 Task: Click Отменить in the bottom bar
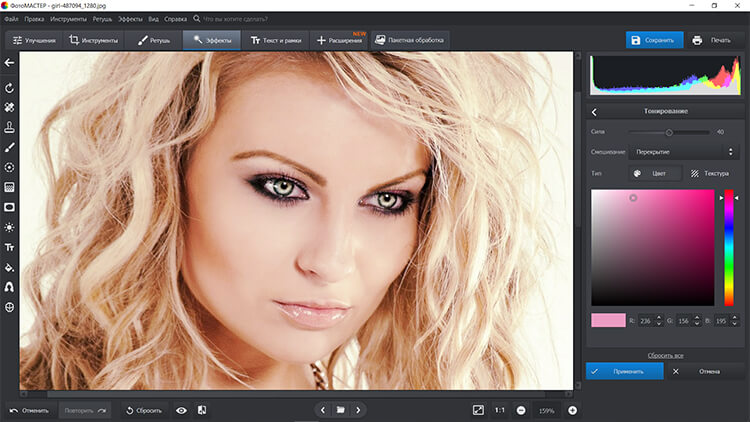[30, 411]
